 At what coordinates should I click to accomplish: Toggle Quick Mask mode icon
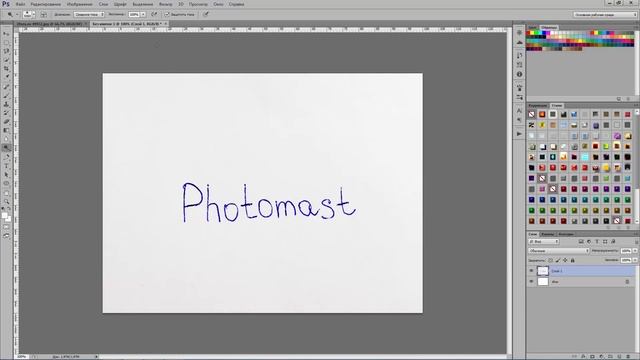(6, 228)
